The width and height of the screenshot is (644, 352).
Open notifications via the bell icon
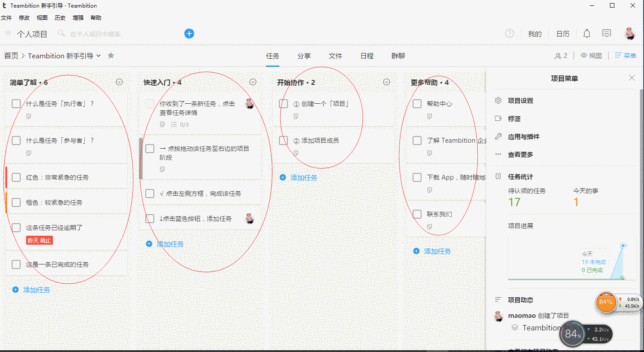pyautogui.click(x=587, y=33)
